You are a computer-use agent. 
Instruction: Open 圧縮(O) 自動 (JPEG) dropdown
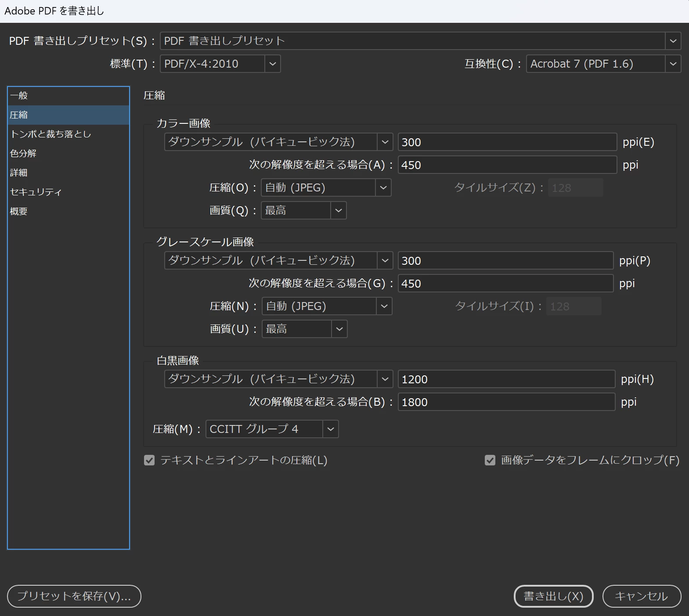[x=326, y=187]
